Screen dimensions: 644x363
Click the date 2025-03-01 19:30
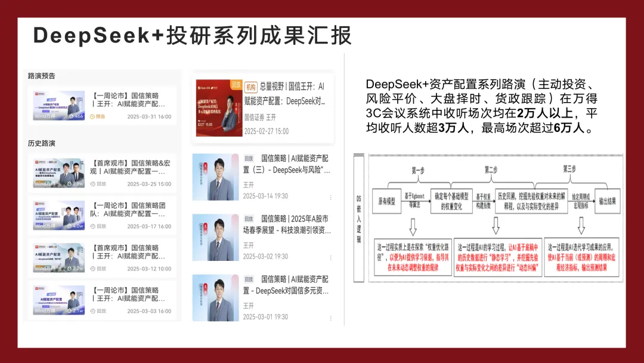[x=265, y=317]
